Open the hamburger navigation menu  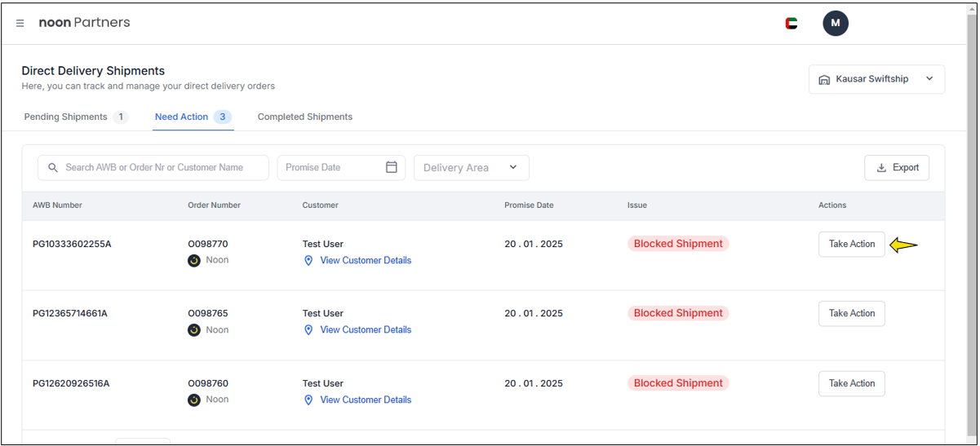click(x=20, y=24)
